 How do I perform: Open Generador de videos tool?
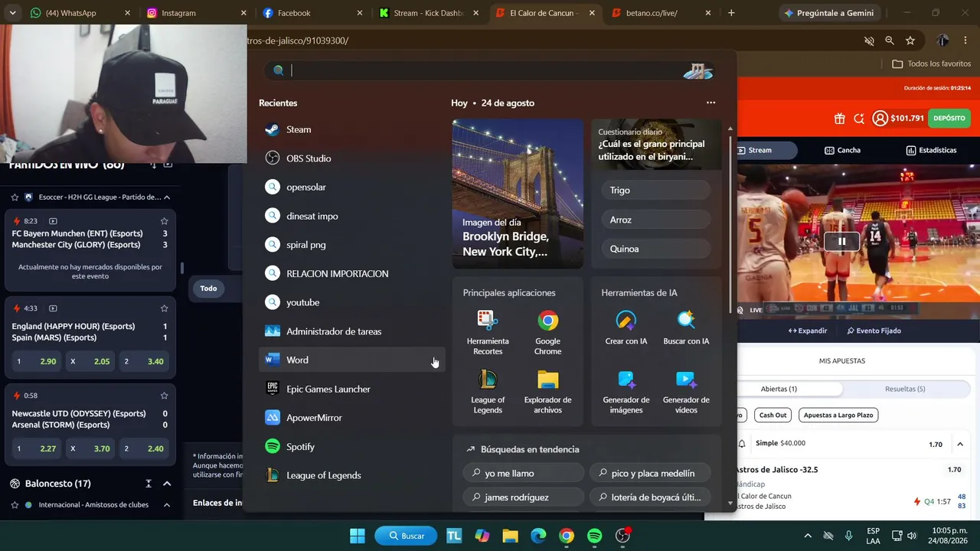pyautogui.click(x=686, y=391)
